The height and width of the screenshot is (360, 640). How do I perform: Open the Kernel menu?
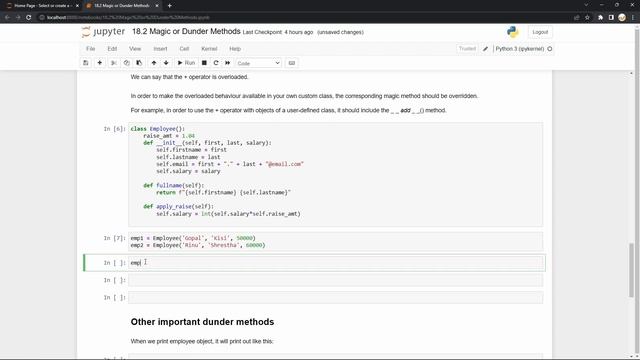(x=209, y=49)
